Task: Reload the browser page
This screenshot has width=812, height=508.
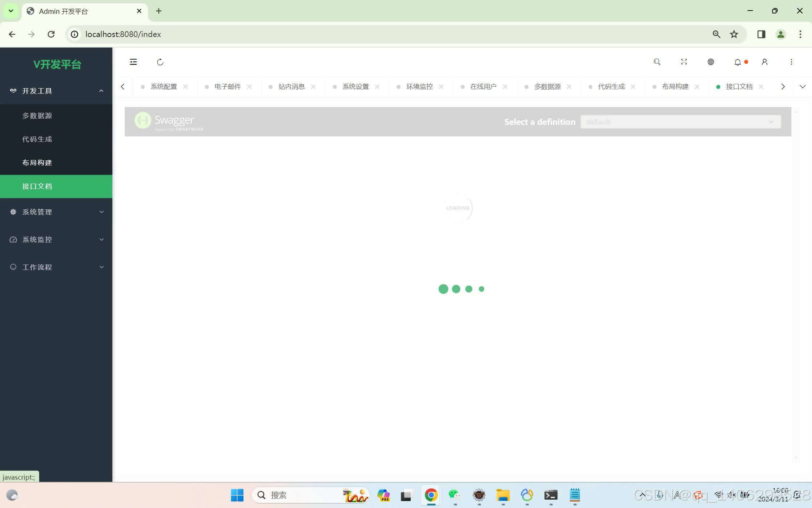Action: (51, 34)
